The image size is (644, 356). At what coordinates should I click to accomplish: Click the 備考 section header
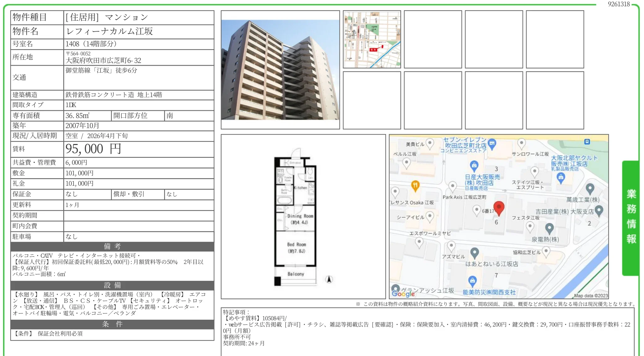click(112, 246)
